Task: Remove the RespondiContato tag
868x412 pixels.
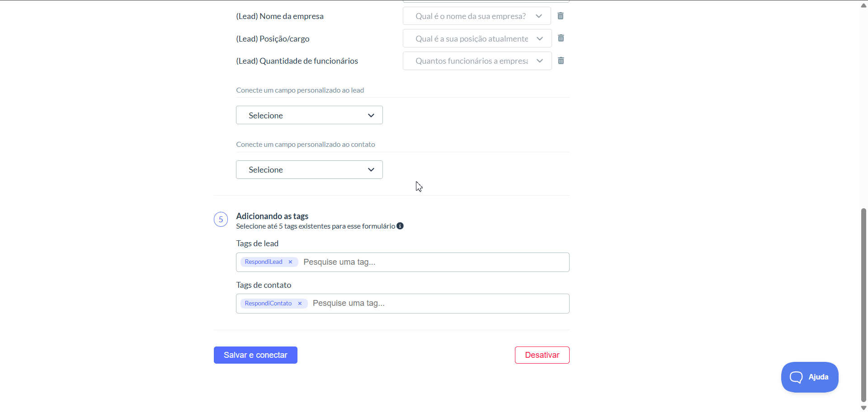Action: pos(300,304)
